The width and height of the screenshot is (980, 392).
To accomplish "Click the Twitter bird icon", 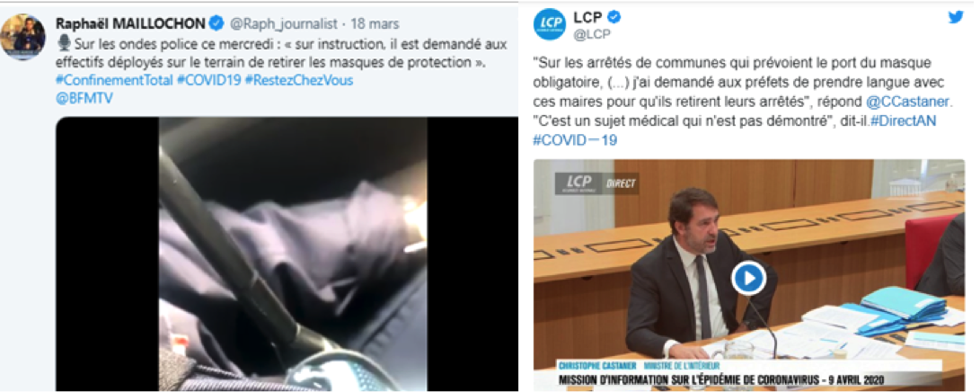I will click(x=956, y=17).
